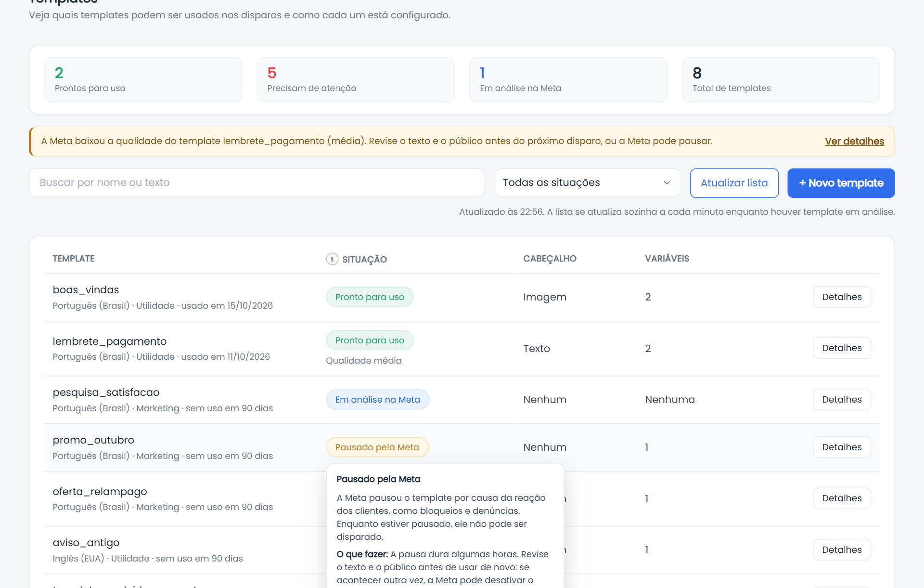Select the Total de templates summary card
Screen dimensions: 924x588
click(781, 80)
